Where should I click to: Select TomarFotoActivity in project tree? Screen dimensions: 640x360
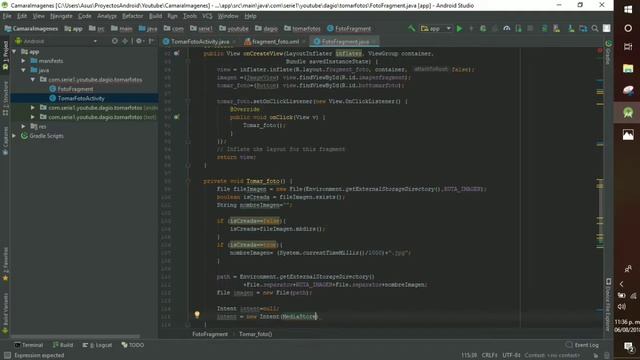pos(81,98)
